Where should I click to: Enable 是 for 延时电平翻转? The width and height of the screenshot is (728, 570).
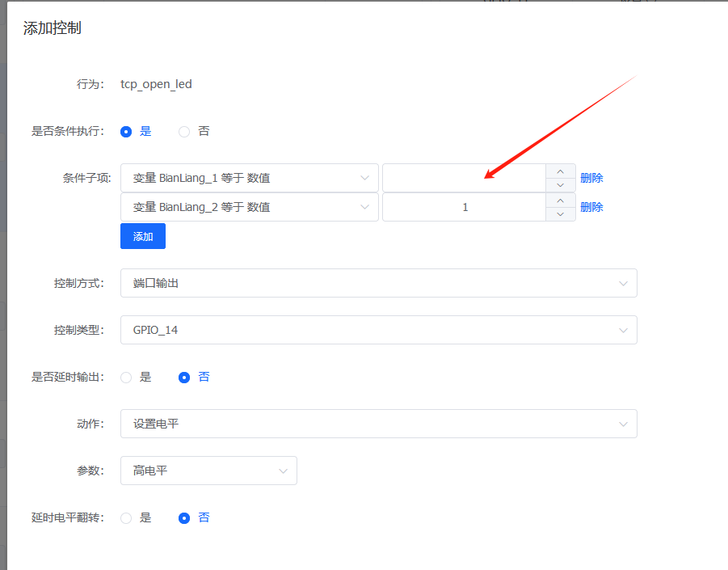[x=126, y=517]
